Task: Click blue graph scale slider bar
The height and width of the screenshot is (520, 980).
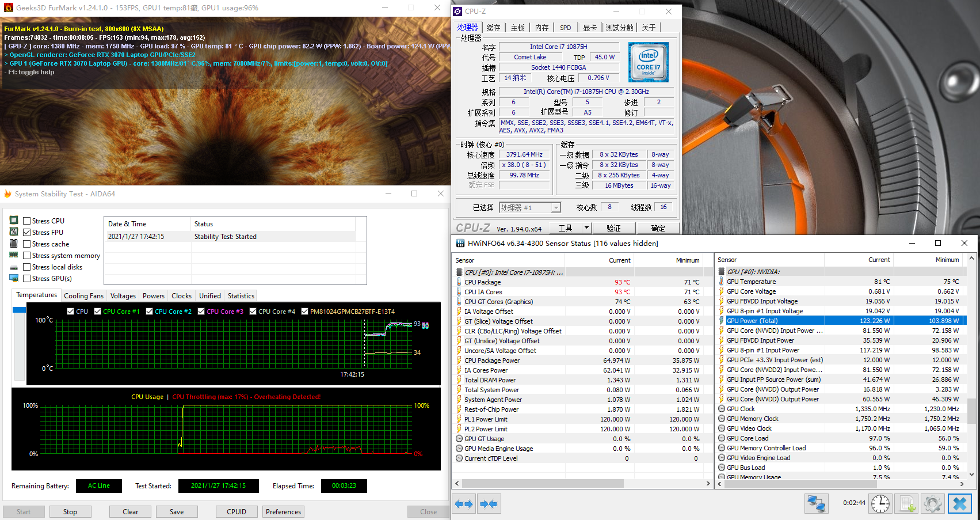Action: (x=19, y=310)
